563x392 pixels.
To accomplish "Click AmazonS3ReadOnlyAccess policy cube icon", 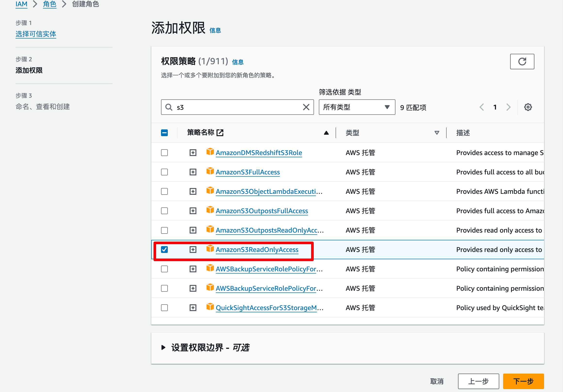I will tap(210, 249).
